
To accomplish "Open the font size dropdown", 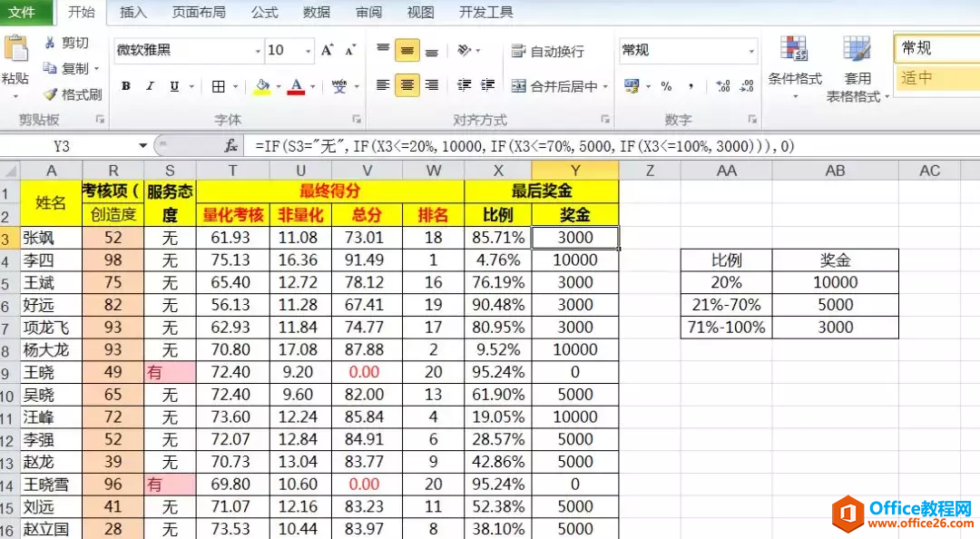I will pyautogui.click(x=309, y=52).
